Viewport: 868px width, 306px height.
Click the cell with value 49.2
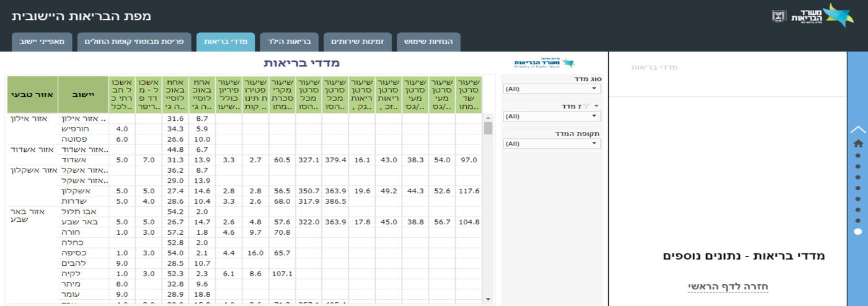[389, 191]
